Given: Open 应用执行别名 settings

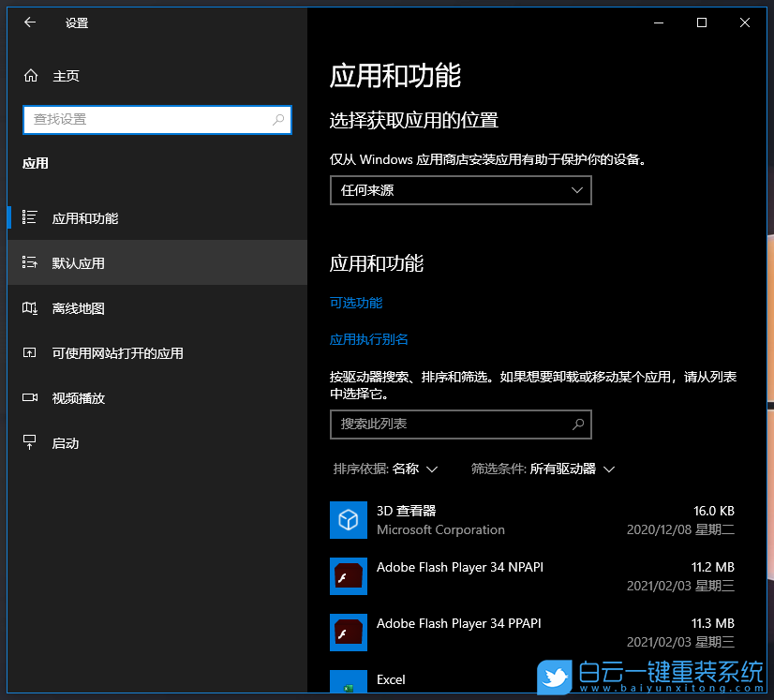Looking at the screenshot, I should 369,338.
